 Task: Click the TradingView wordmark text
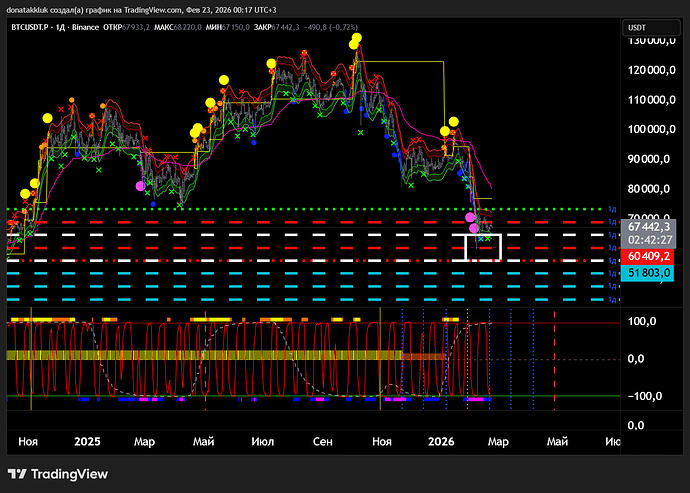[71, 474]
